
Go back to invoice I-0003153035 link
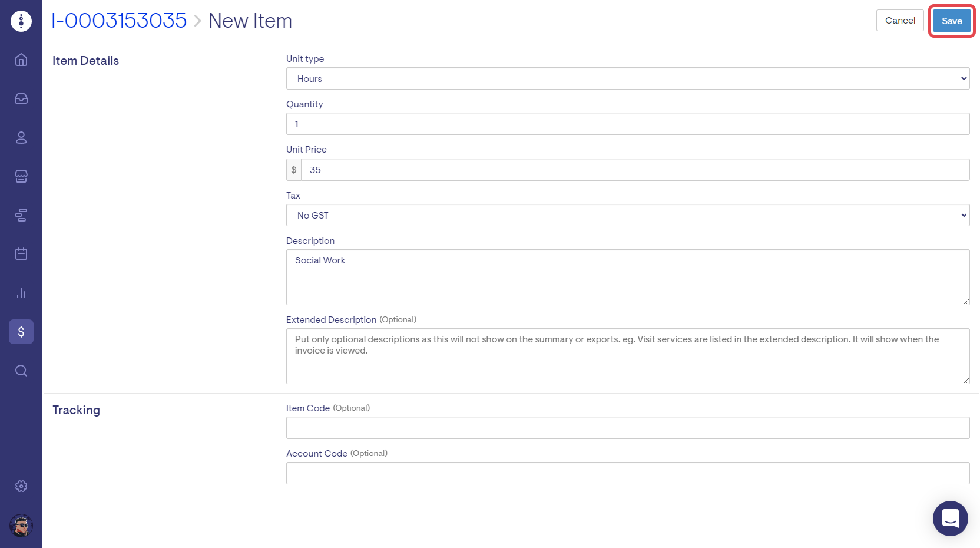pos(119,21)
